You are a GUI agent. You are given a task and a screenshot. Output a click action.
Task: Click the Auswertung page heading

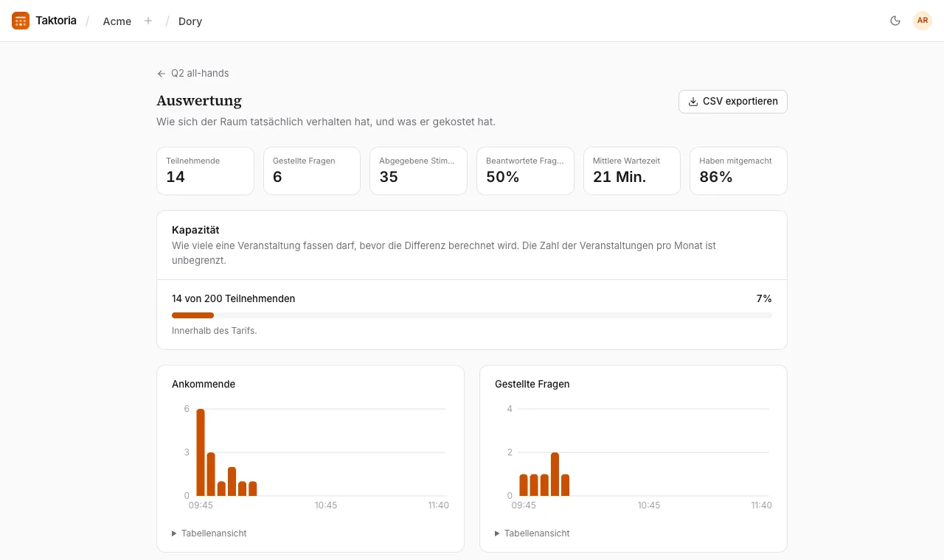199,101
